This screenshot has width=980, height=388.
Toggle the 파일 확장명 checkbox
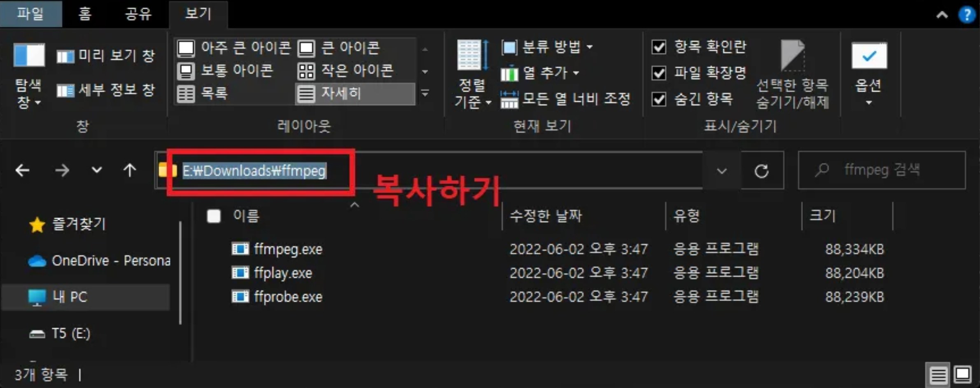pyautogui.click(x=659, y=73)
